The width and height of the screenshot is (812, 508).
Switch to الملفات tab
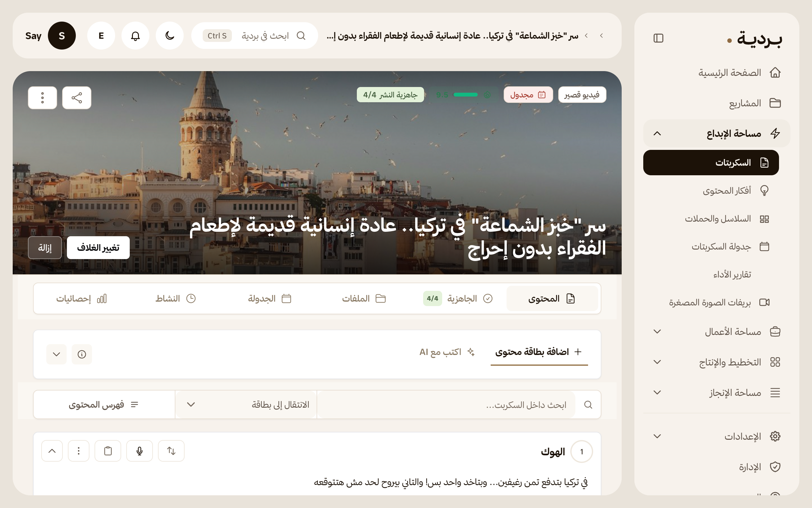click(x=364, y=298)
